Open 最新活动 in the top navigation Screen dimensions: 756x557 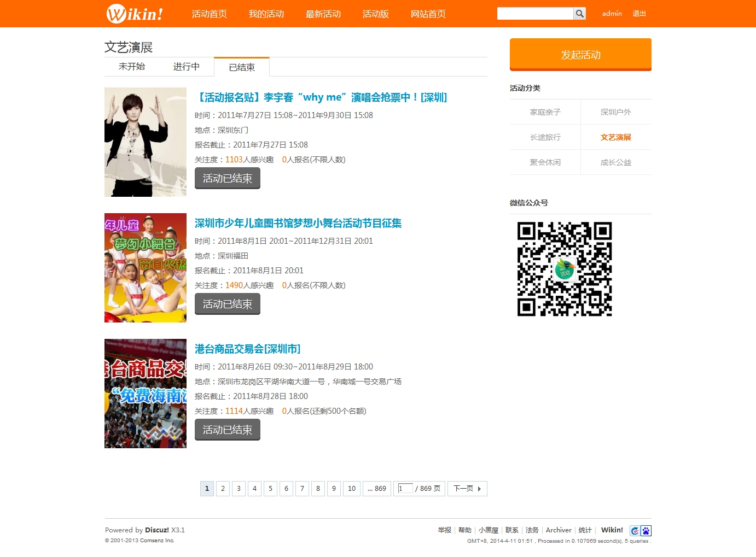tap(323, 14)
